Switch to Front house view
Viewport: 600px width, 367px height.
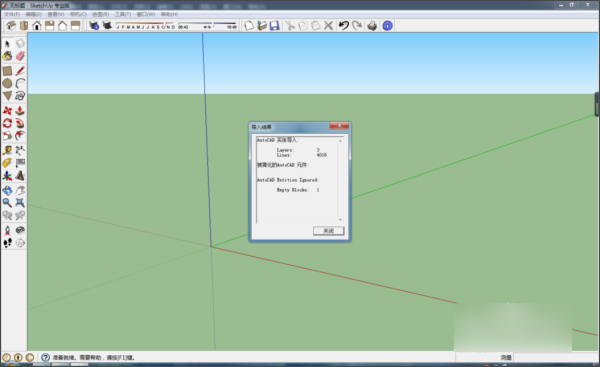[37, 26]
